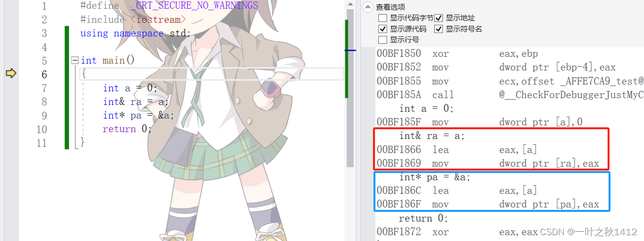Click 'return 0;' in the source editor
644x241 pixels.
(127, 129)
